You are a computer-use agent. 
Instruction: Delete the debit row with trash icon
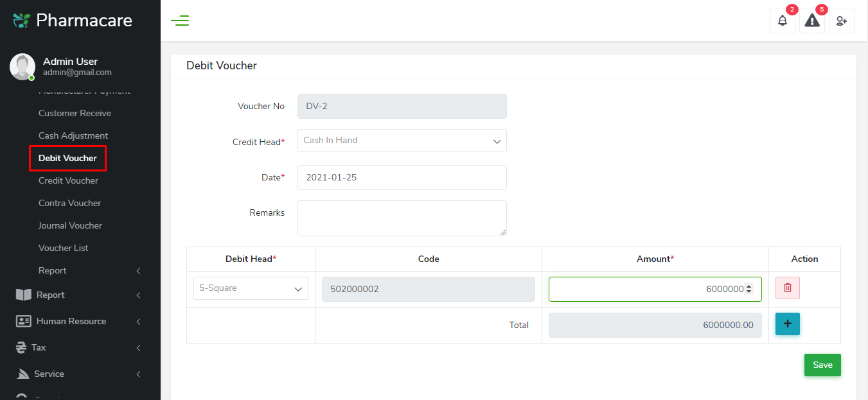click(788, 288)
